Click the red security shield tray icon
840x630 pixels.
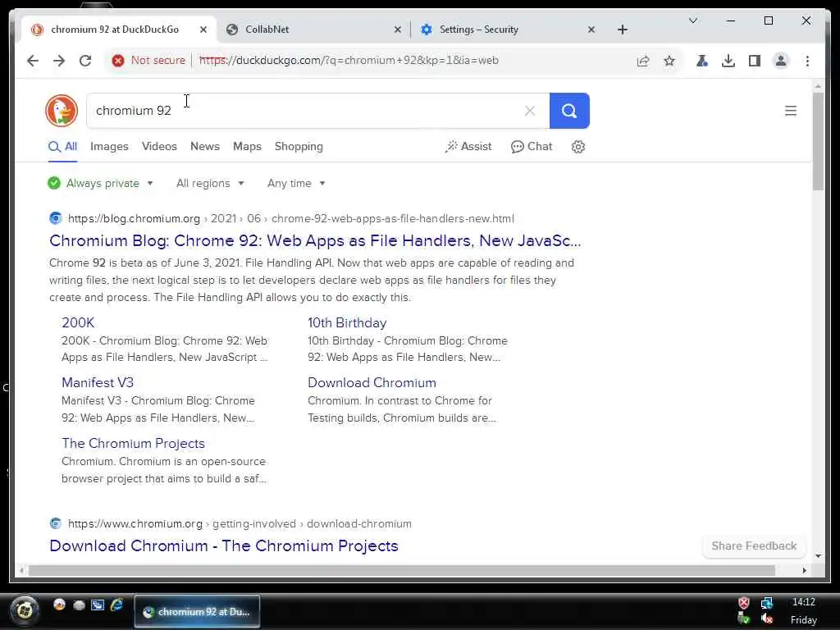coord(744,603)
